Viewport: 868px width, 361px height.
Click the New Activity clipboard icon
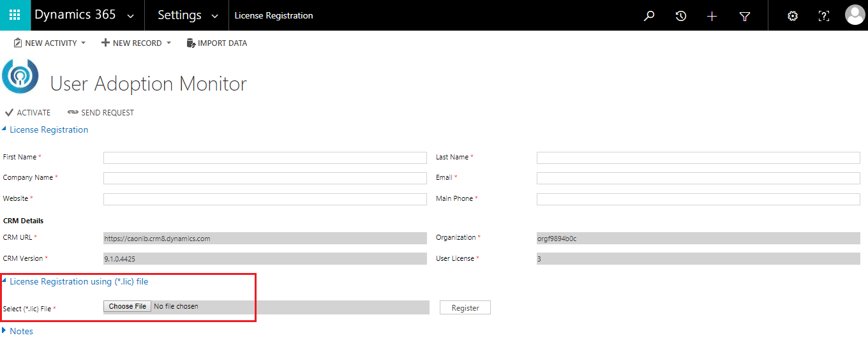pyautogui.click(x=18, y=43)
